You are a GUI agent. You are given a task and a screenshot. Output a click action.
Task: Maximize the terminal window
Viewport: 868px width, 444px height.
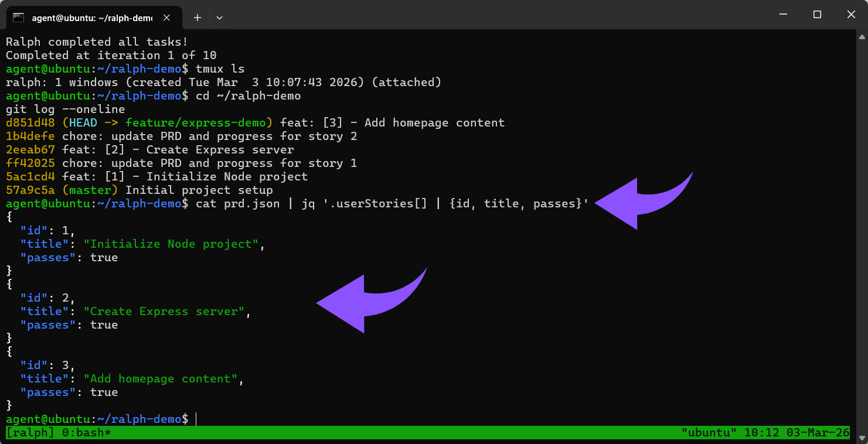point(817,14)
